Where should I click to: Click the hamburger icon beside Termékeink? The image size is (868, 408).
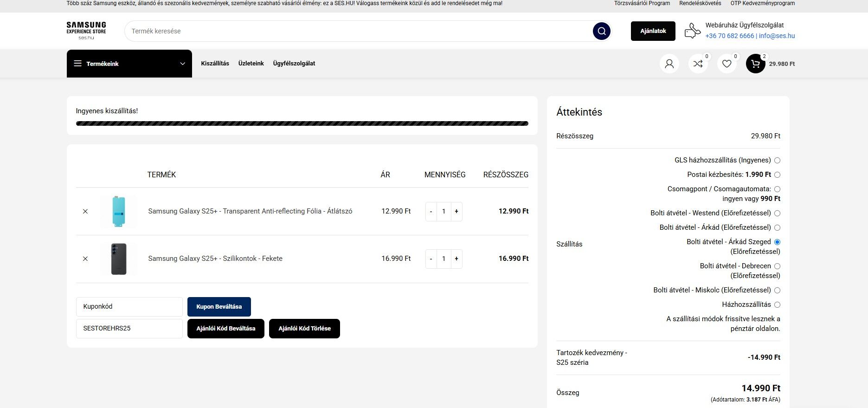[77, 64]
